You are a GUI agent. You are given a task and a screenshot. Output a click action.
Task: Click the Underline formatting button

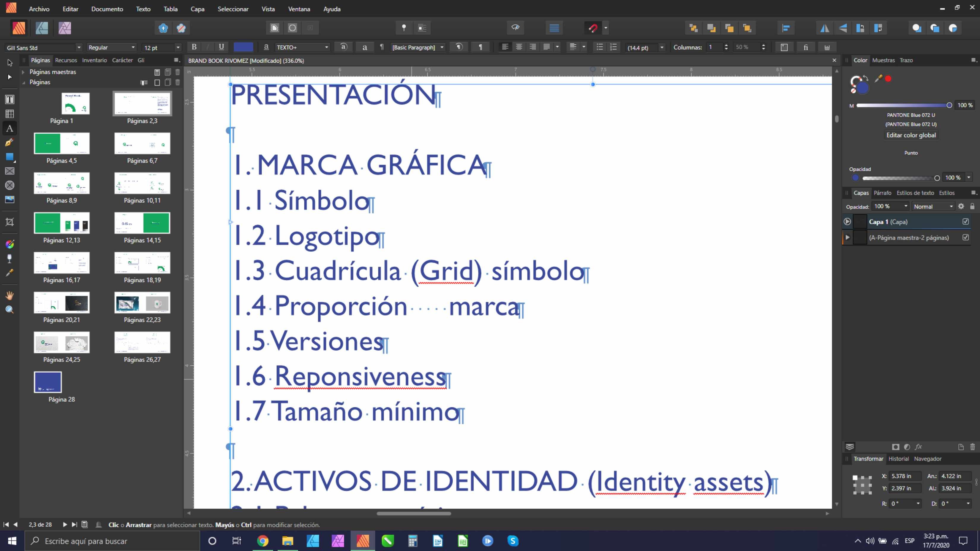(222, 47)
